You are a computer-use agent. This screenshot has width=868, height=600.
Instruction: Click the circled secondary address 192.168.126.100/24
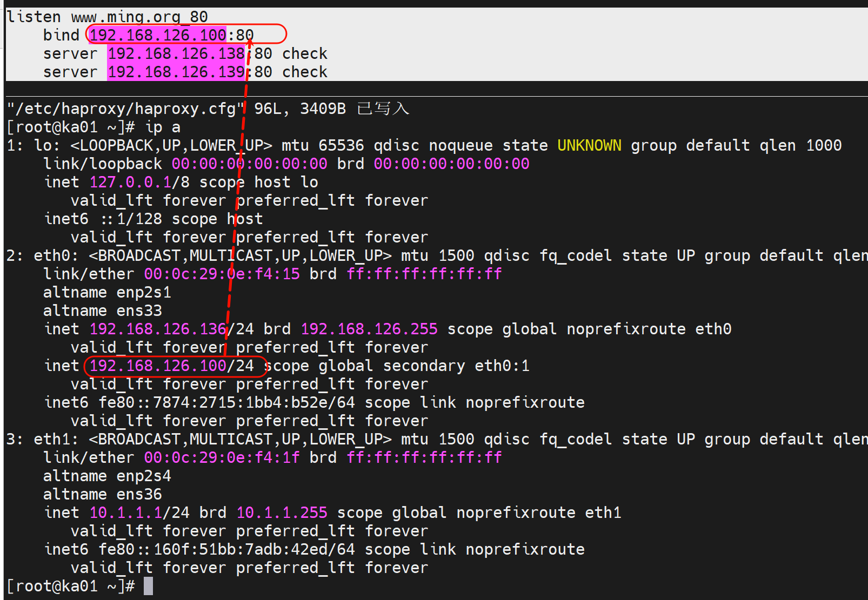(x=171, y=366)
